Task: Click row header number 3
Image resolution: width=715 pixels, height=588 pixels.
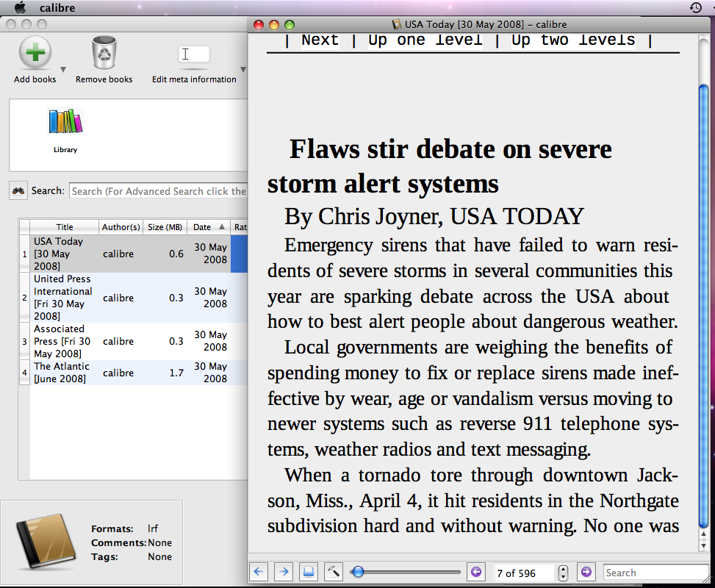Action: (25, 341)
